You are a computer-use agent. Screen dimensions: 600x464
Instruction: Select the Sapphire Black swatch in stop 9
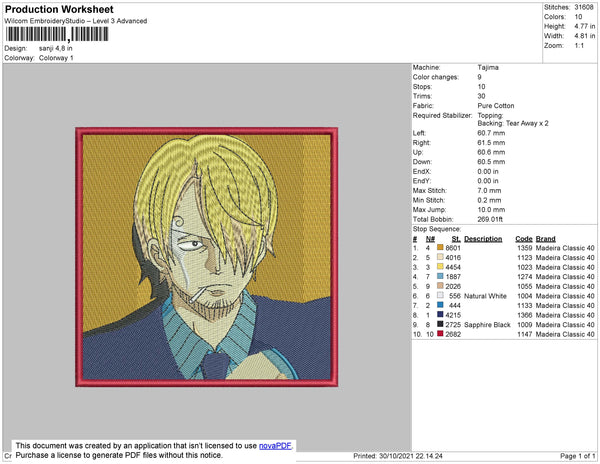pyautogui.click(x=440, y=324)
